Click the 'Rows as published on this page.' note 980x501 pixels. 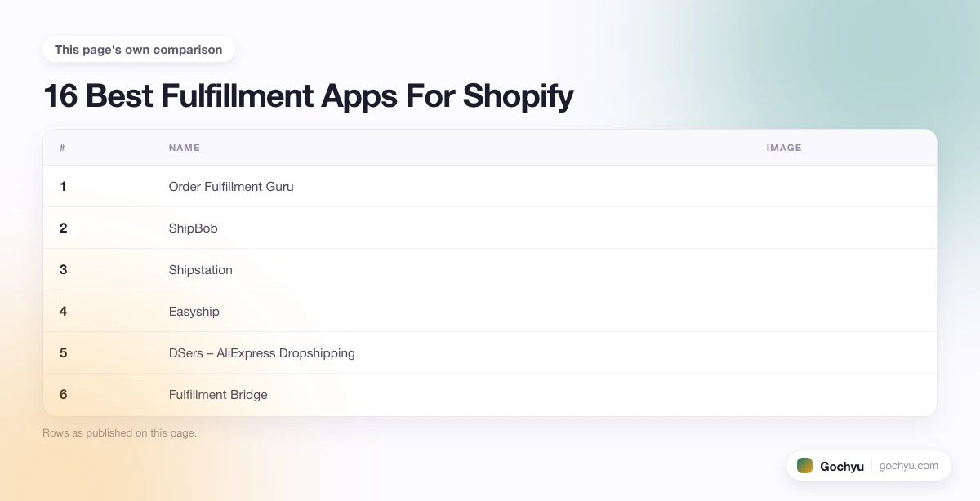click(x=119, y=433)
